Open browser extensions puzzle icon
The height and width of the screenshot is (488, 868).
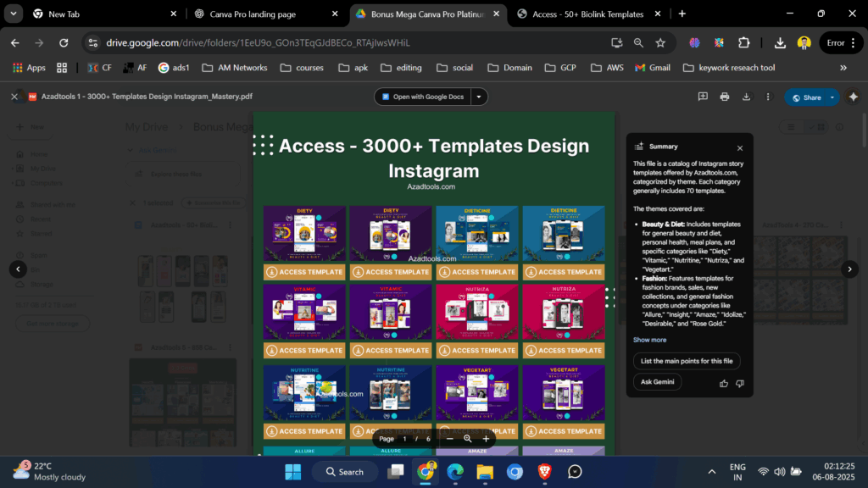pyautogui.click(x=744, y=42)
